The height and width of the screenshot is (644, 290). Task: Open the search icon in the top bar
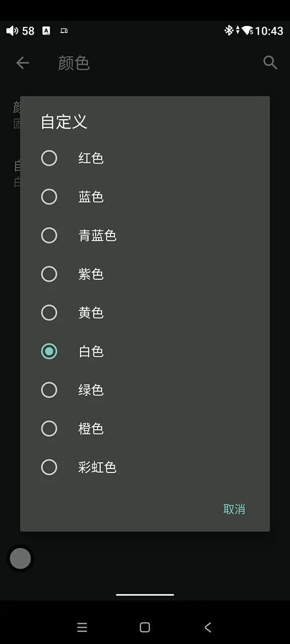click(270, 62)
